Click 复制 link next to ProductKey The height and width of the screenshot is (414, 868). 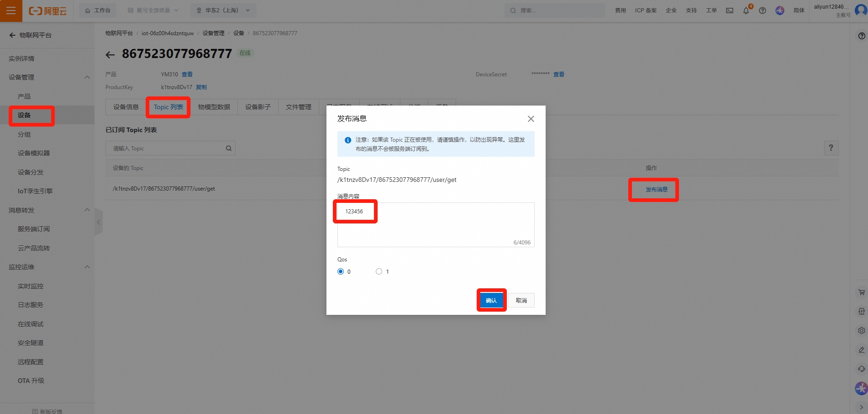(201, 87)
